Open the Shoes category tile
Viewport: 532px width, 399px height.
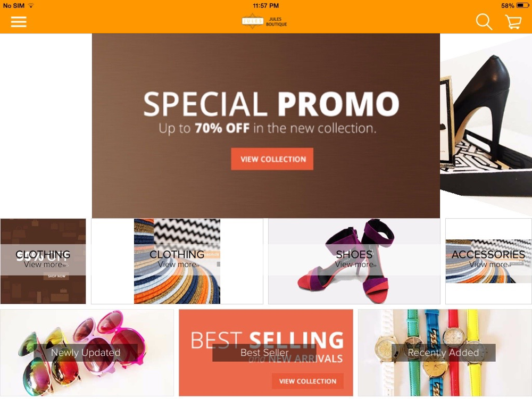point(354,261)
